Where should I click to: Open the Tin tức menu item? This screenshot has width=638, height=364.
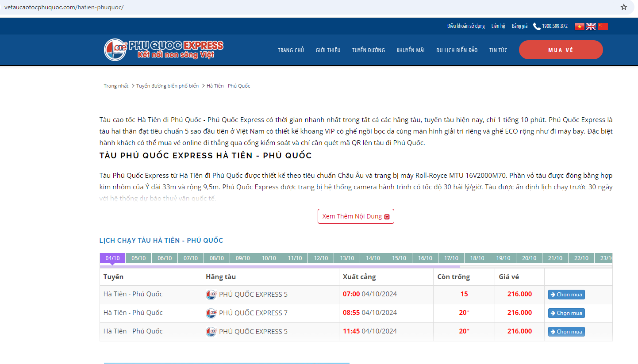point(498,50)
